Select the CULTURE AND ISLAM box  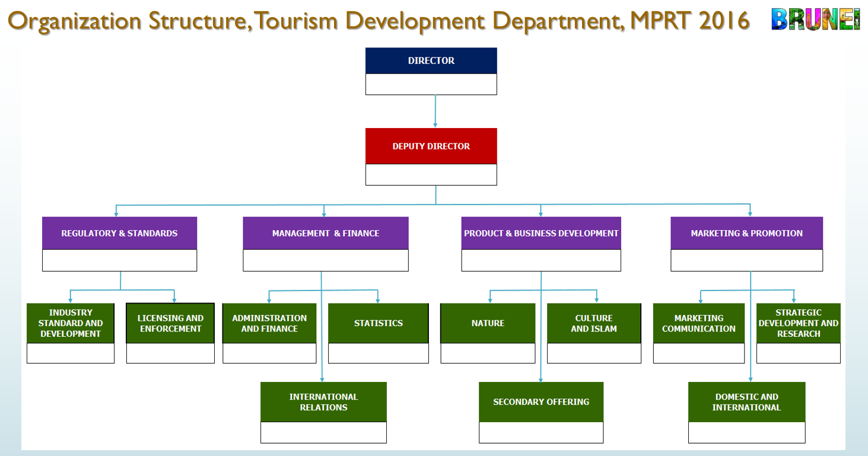point(594,323)
